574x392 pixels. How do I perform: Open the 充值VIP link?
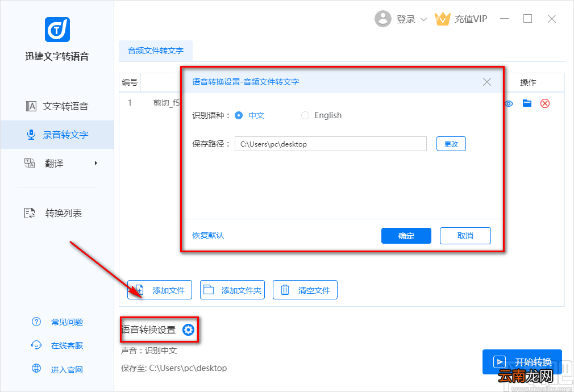point(471,19)
